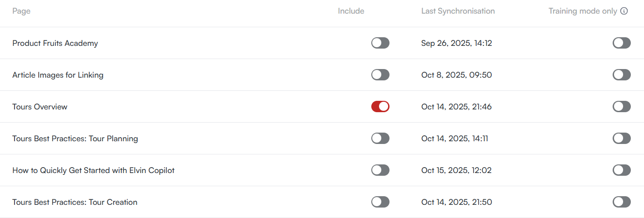
Task: Open the Product Fruits Academy page
Action: click(x=55, y=43)
